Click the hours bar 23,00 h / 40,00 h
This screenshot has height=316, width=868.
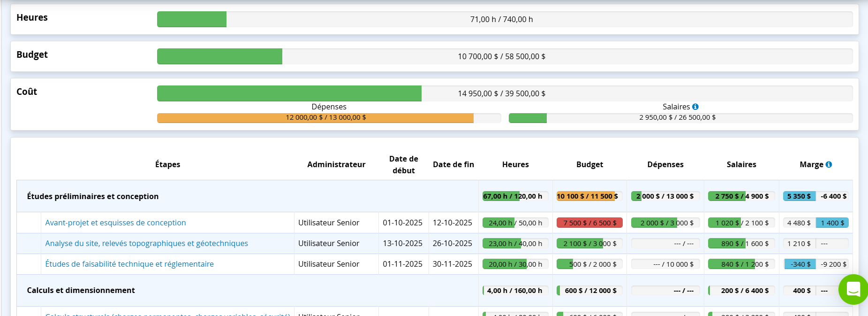click(515, 244)
